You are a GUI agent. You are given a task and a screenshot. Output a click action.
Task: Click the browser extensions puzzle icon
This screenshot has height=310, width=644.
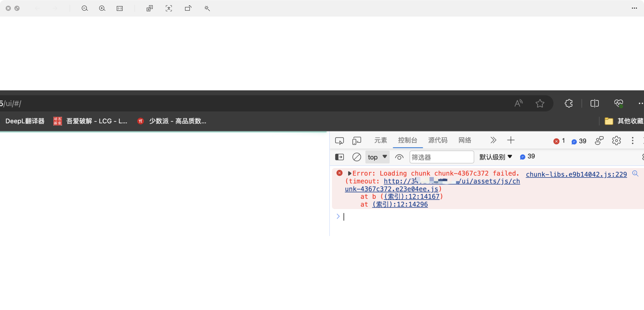[569, 103]
